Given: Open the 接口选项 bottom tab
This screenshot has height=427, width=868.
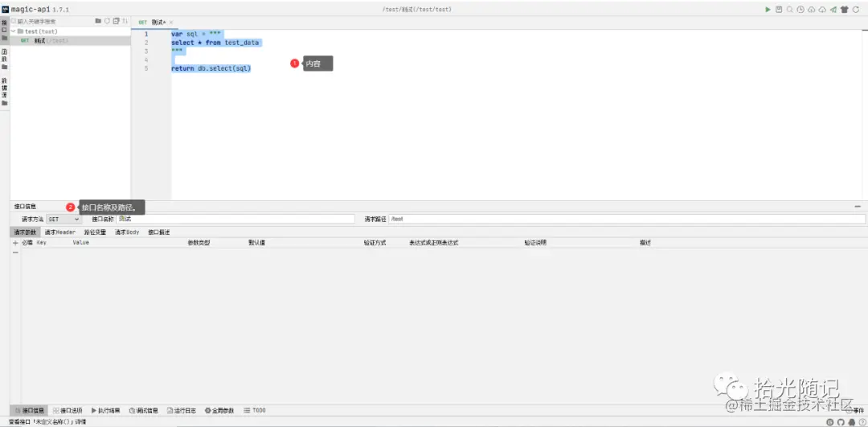Looking at the screenshot, I should pos(68,410).
